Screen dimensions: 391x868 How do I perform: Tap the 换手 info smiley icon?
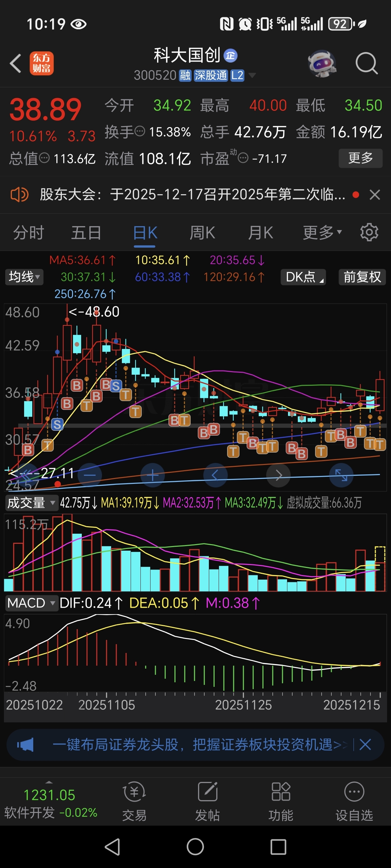tap(139, 131)
